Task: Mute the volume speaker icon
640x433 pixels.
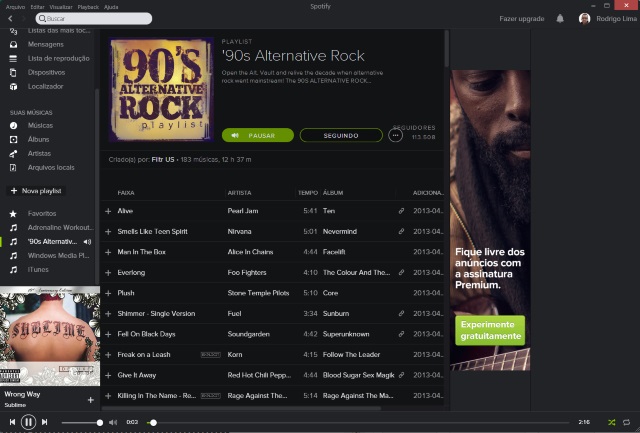Action: (113, 422)
